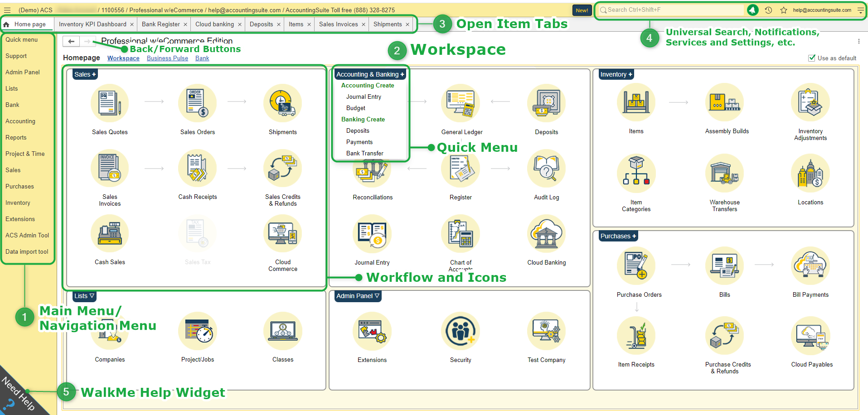Expand the Inventory + quick menu
The width and height of the screenshot is (868, 415).
[616, 74]
